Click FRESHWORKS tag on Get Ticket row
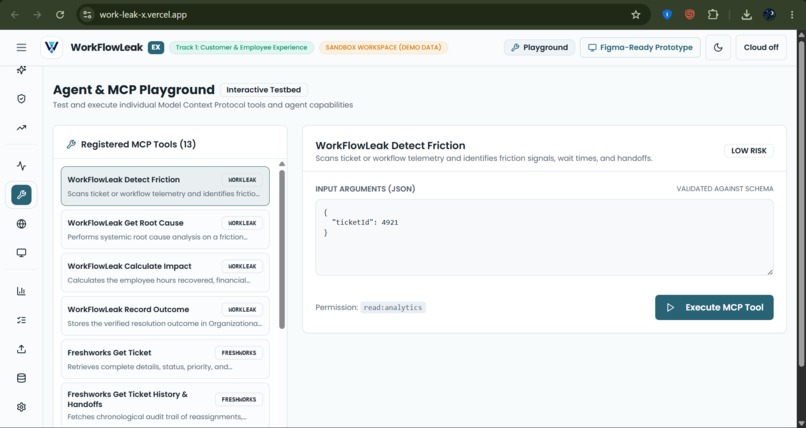Viewport: 806px width, 428px height. pos(239,353)
